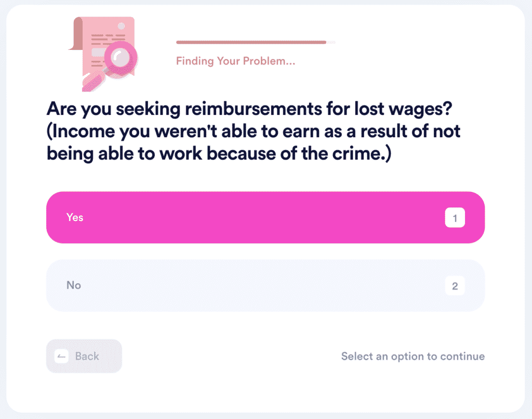Click the Finding Your Problem label
The image size is (532, 419).
pos(235,61)
